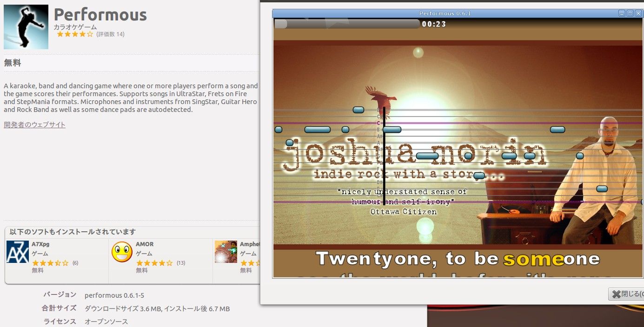Click the 以下のソフトもインストールされています heading

pos(73,232)
